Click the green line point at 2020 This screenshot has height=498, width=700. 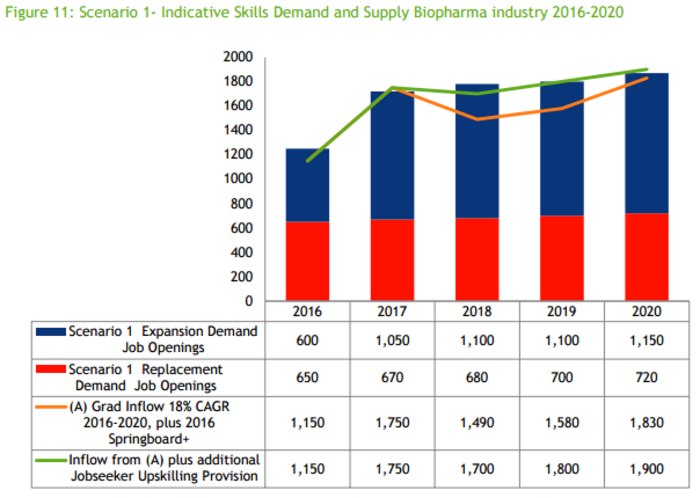click(646, 69)
